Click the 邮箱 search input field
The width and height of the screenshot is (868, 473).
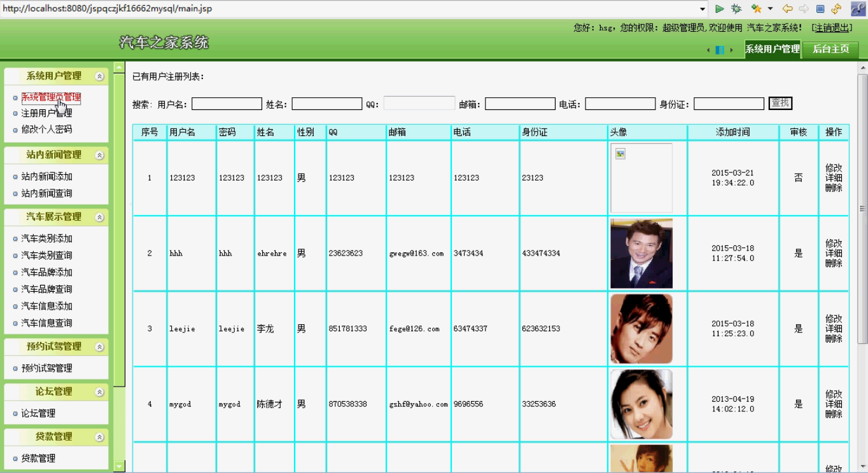click(x=520, y=104)
